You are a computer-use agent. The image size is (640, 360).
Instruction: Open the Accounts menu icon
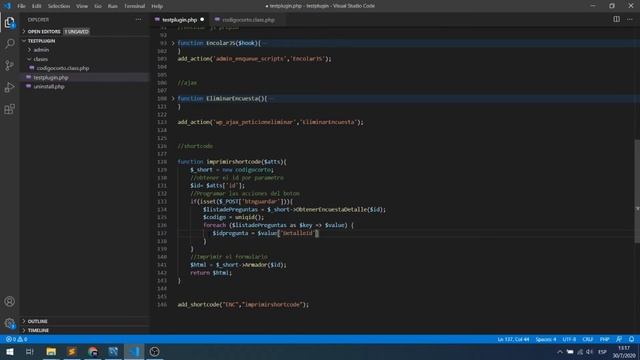pyautogui.click(x=9, y=302)
